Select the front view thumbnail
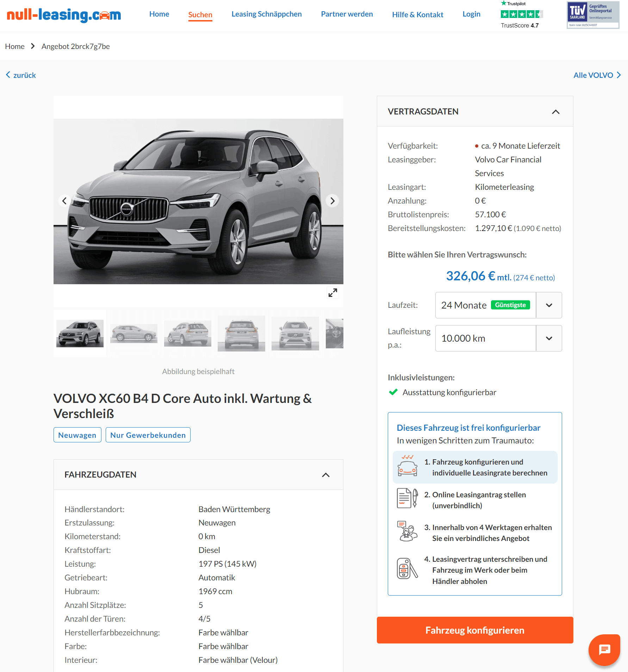 point(295,334)
